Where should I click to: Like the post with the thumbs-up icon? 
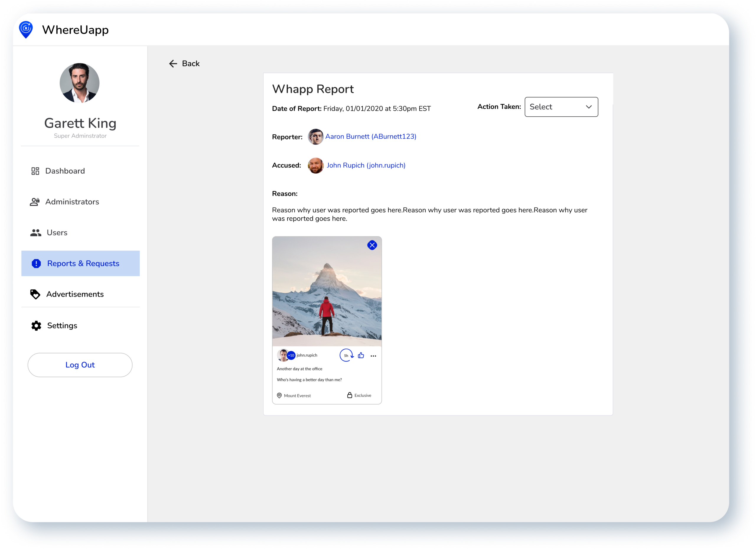coord(361,355)
